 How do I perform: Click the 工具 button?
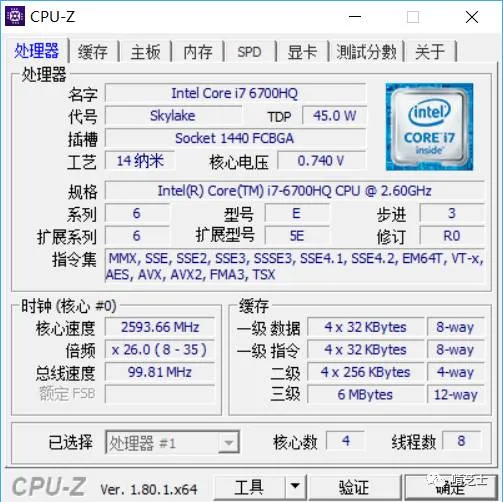249,487
